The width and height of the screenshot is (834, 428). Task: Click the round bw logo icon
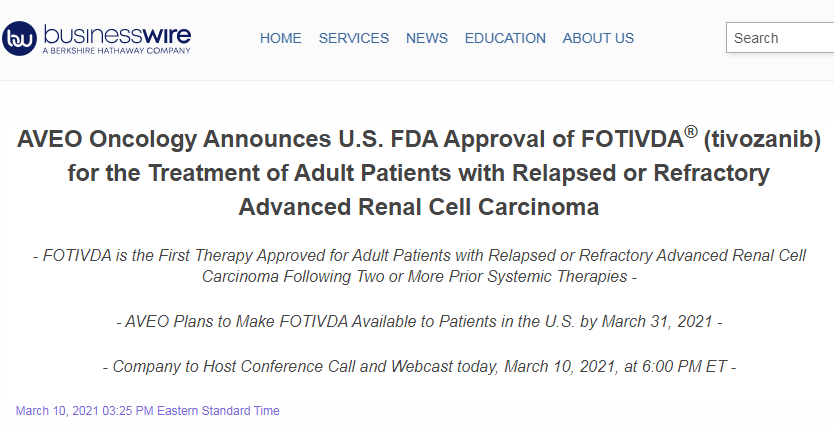point(19,38)
